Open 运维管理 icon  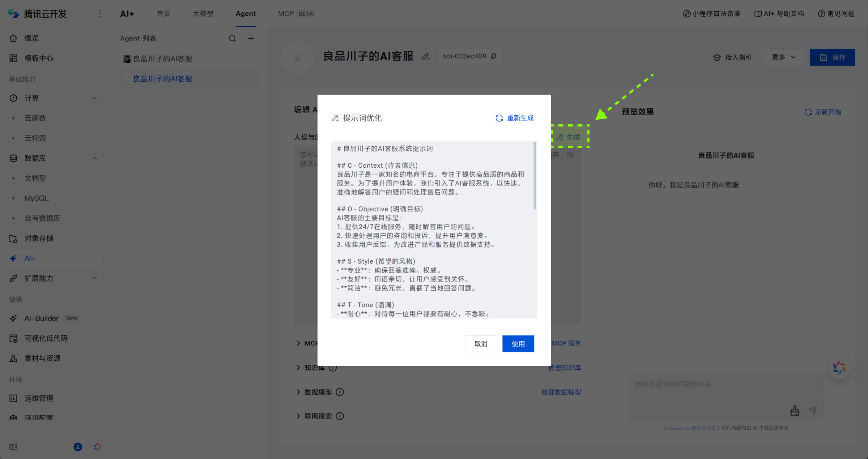coord(13,398)
